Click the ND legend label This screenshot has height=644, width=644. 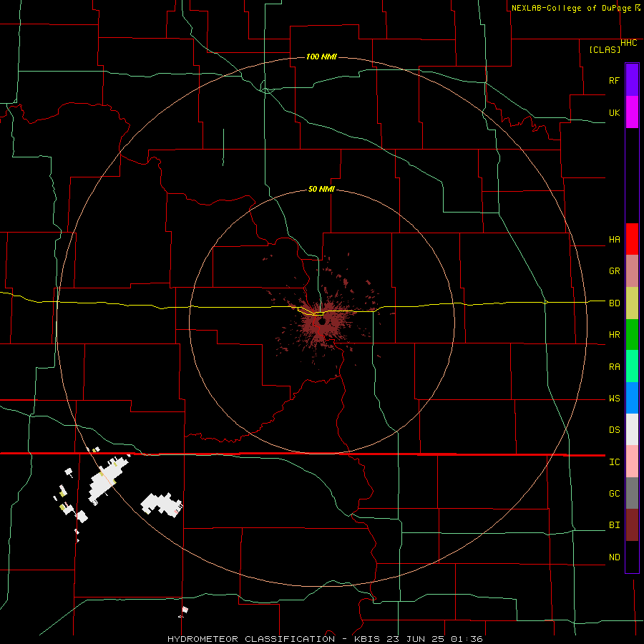point(614,557)
